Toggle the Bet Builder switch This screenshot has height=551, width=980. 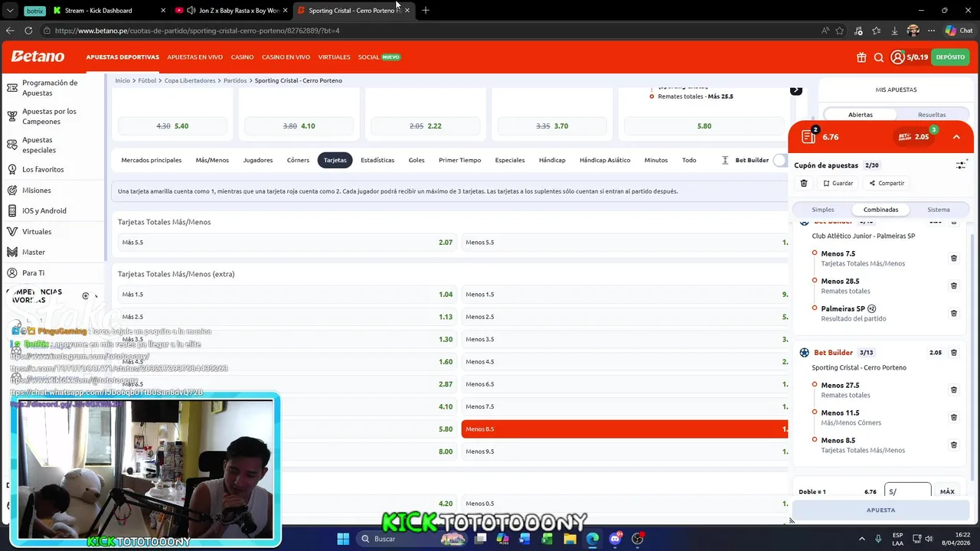tap(779, 160)
